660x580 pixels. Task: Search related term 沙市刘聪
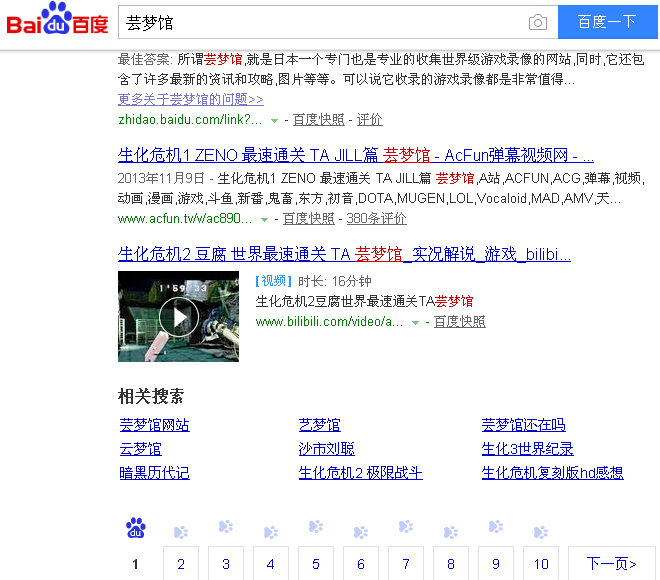(x=327, y=449)
